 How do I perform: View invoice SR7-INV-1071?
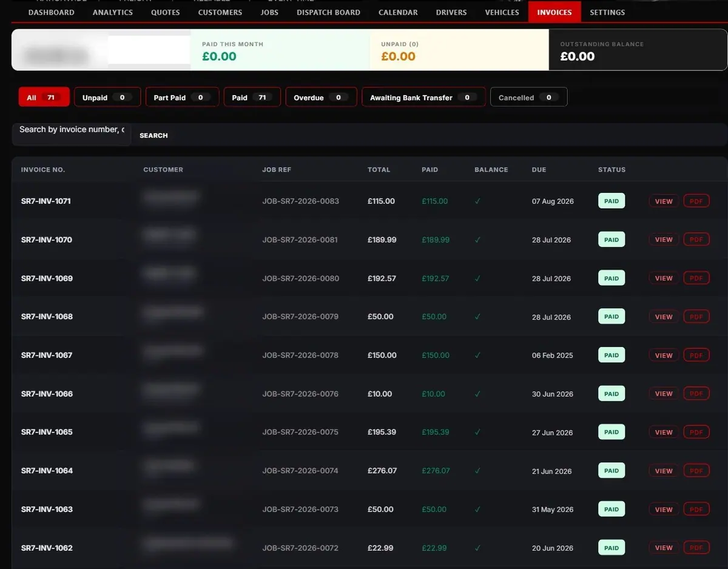[x=664, y=201]
